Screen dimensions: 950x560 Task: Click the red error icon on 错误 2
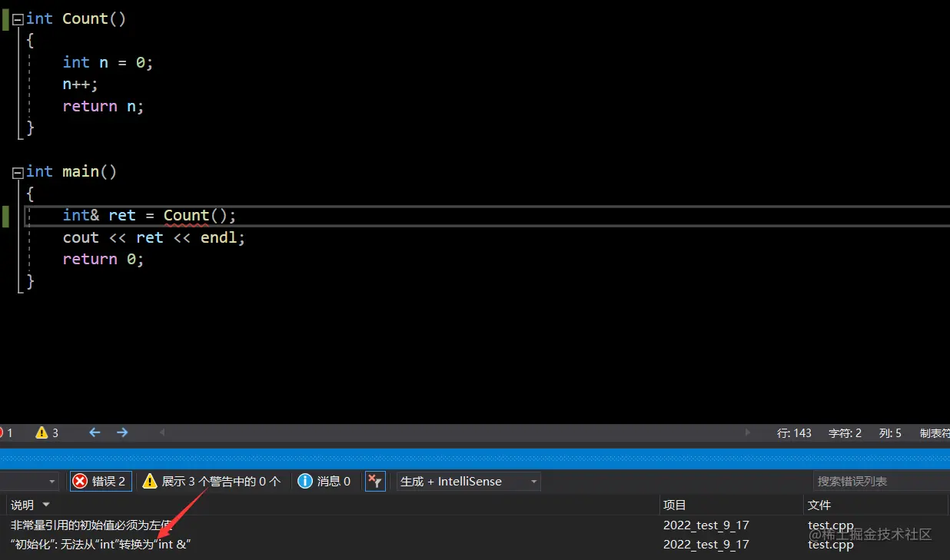click(80, 481)
